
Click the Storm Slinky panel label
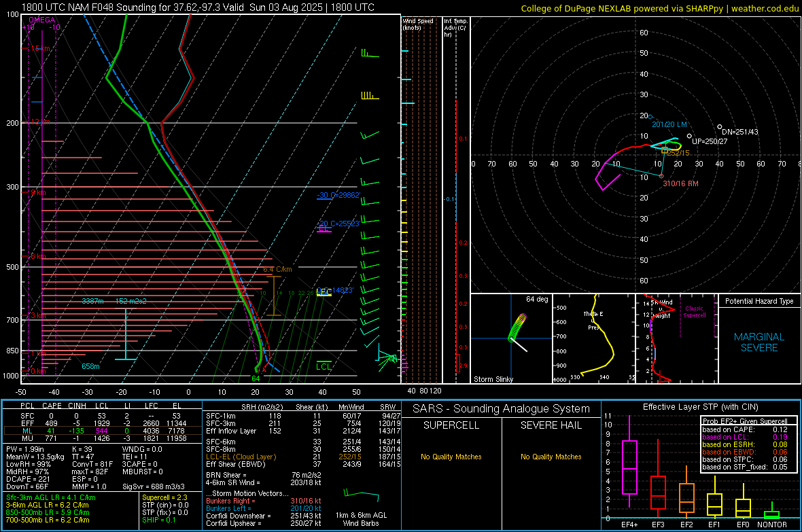(493, 379)
